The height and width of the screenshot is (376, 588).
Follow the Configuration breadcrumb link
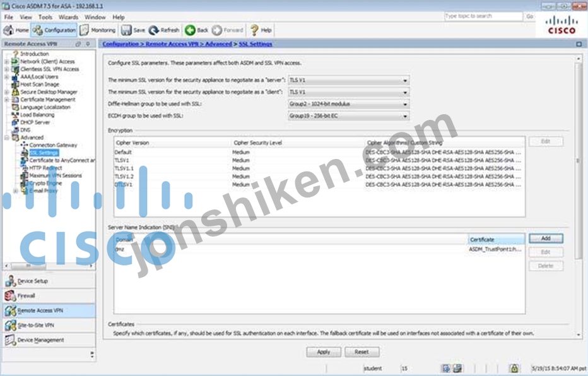[x=121, y=44]
